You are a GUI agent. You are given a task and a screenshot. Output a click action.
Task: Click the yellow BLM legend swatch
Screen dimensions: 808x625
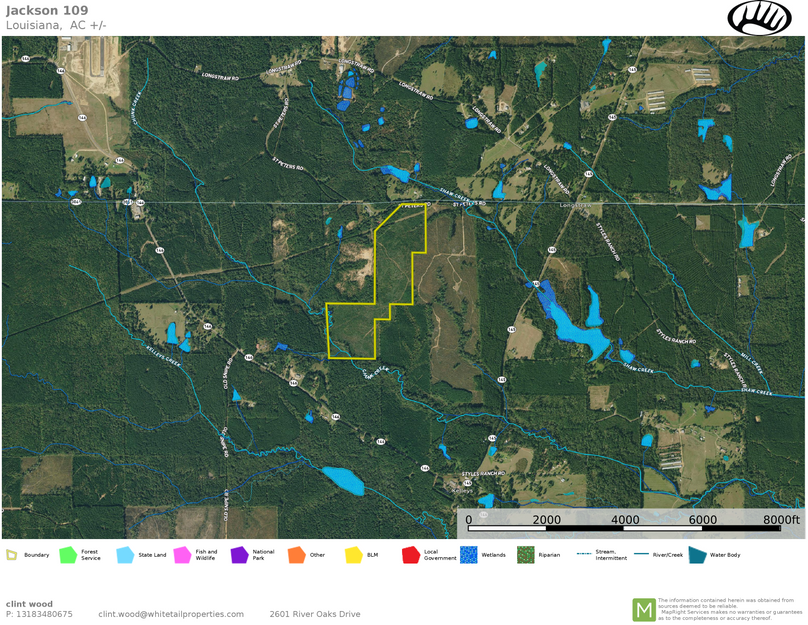(353, 554)
